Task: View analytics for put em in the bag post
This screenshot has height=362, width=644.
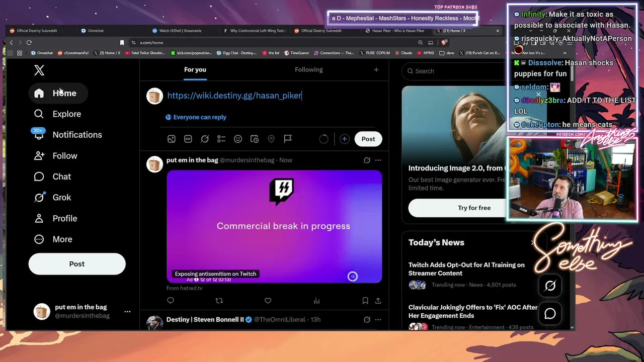Action: 316,301
